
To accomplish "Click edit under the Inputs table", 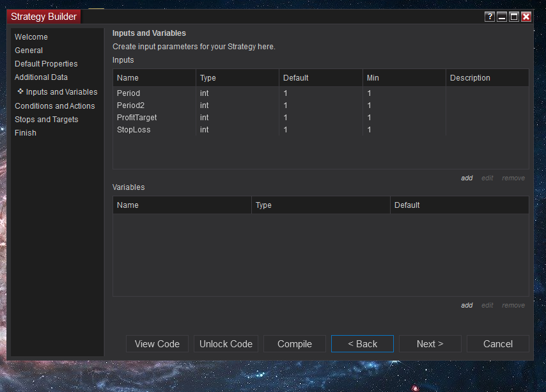I will [x=487, y=178].
